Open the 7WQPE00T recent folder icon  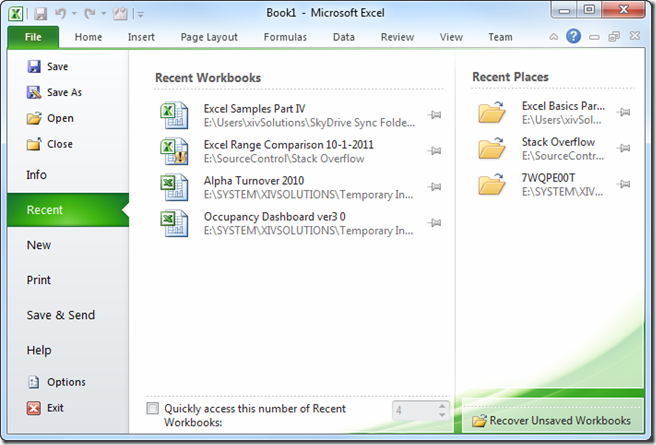(x=492, y=184)
